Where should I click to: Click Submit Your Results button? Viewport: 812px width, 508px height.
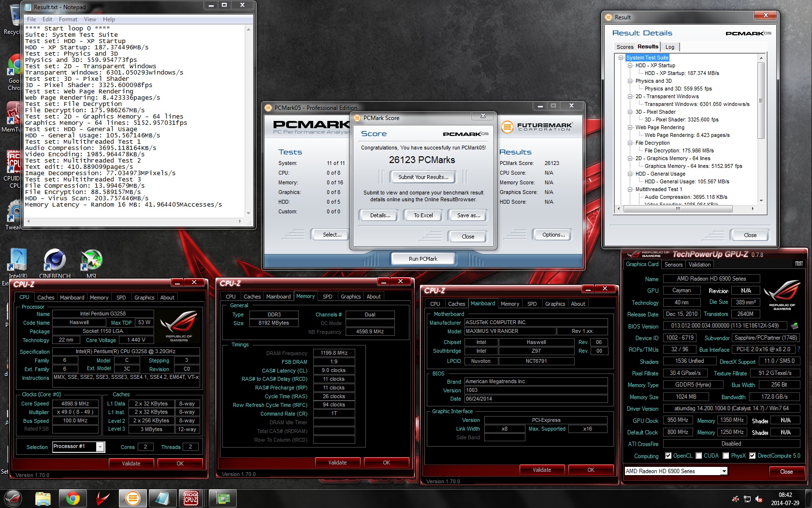click(423, 177)
